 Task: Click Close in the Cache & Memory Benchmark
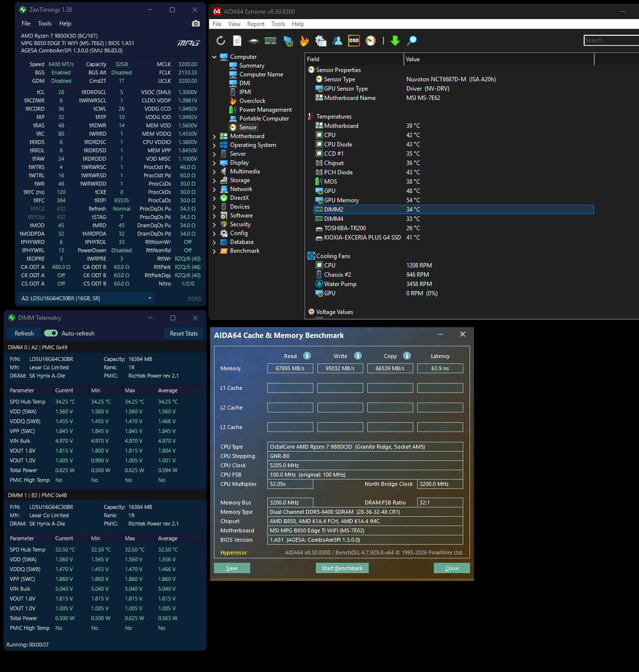pos(452,568)
